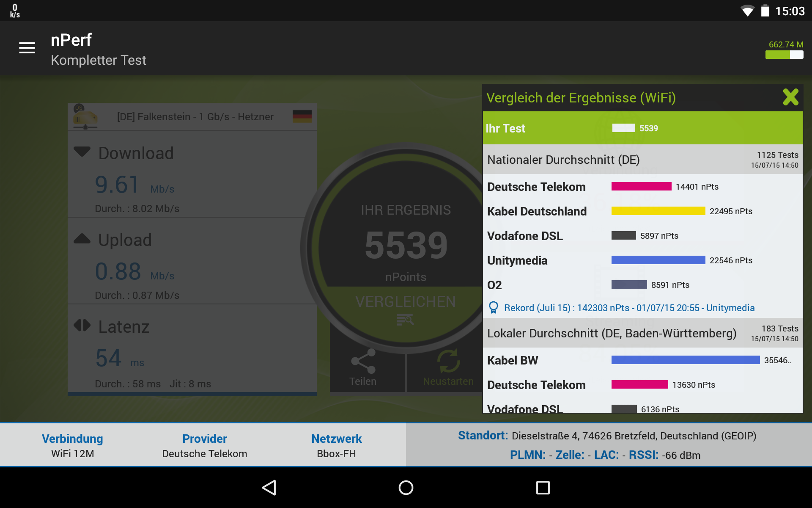
Task: Select the Lokaler Durchschnitt Baden-Württemberg header
Action: click(642, 333)
